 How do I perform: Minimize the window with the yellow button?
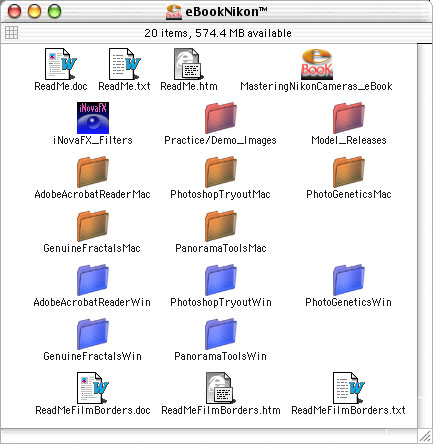[34, 11]
